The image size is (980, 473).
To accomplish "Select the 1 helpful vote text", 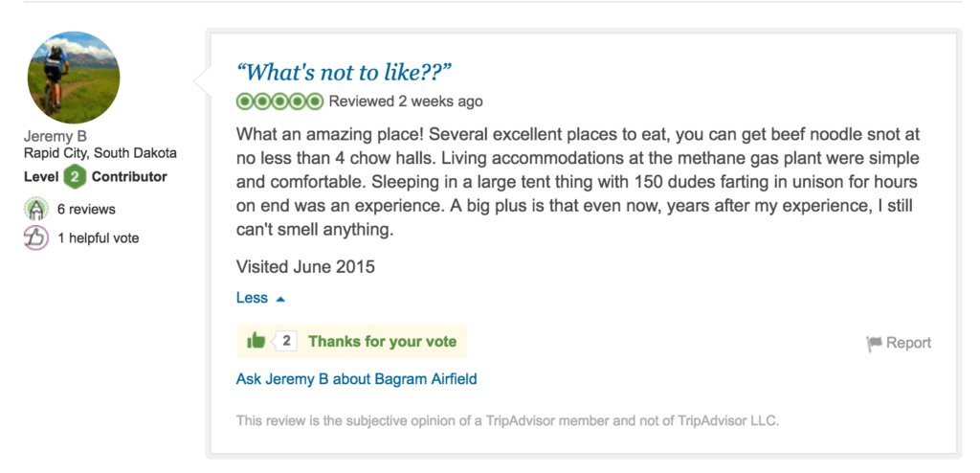I will pyautogui.click(x=98, y=237).
